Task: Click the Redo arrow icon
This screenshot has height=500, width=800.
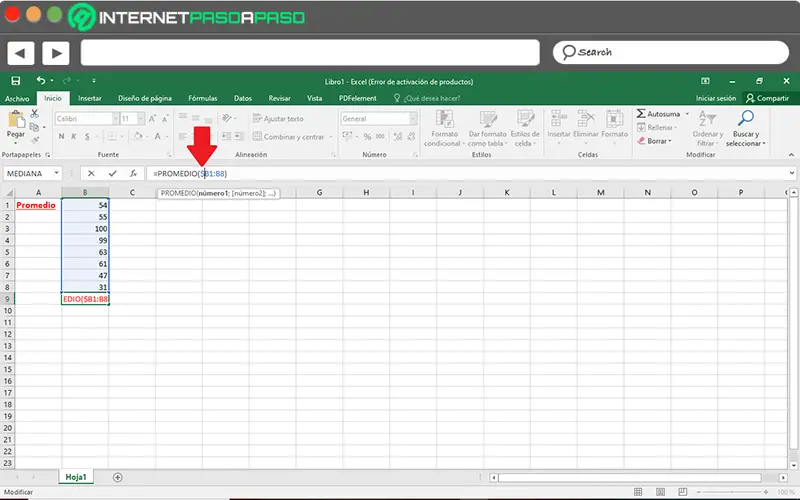Action: 67,81
